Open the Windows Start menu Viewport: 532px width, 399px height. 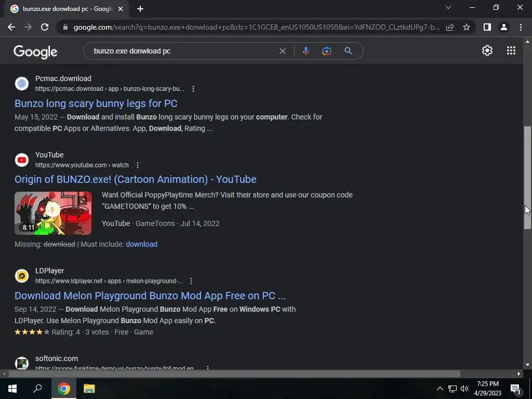coord(12,389)
